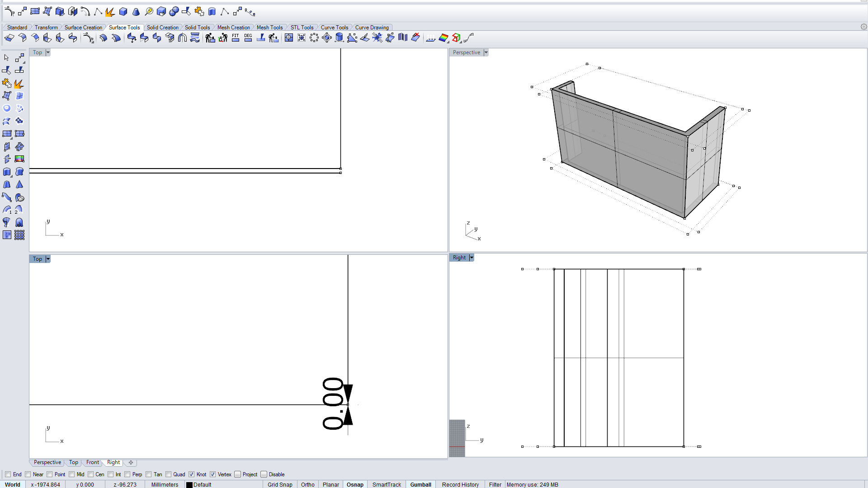Open the Front viewport tab at bottom
This screenshot has width=868, height=488.
coord(93,462)
